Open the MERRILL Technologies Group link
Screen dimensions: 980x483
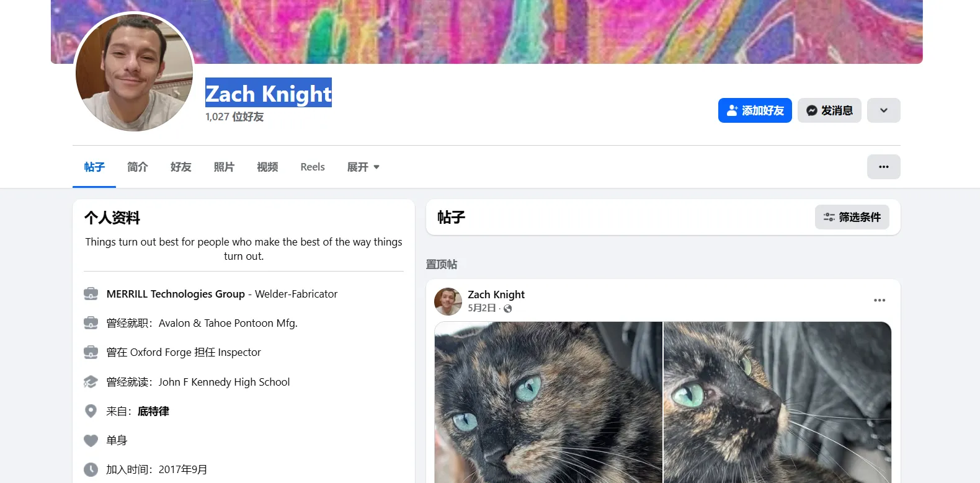coord(176,294)
